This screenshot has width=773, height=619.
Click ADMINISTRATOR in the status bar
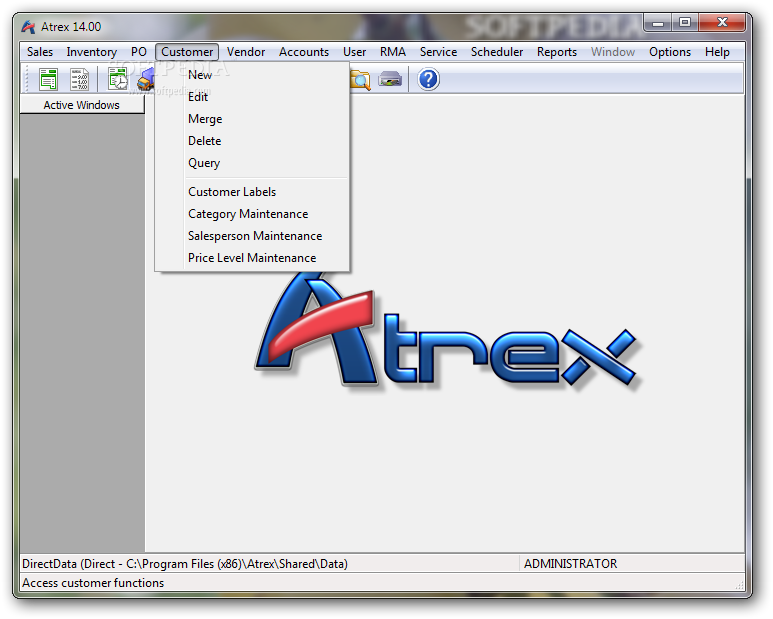(570, 564)
